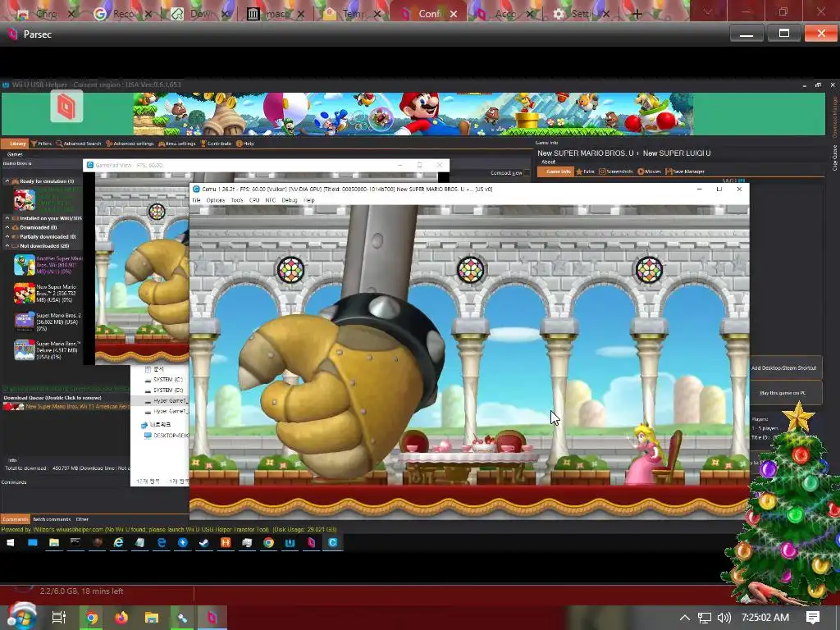840x630 pixels.
Task: Select 'Another Super Mario Bros. Wii' game entry
Action: point(48,265)
